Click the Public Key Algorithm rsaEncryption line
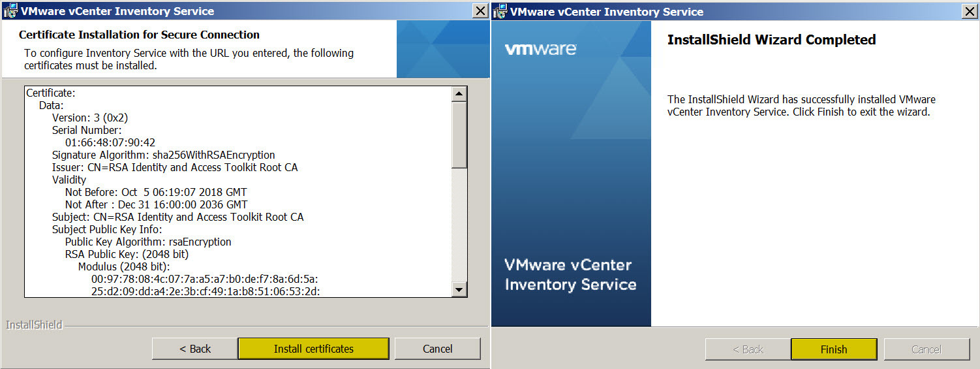Viewport: 980px width, 369px height. click(148, 242)
